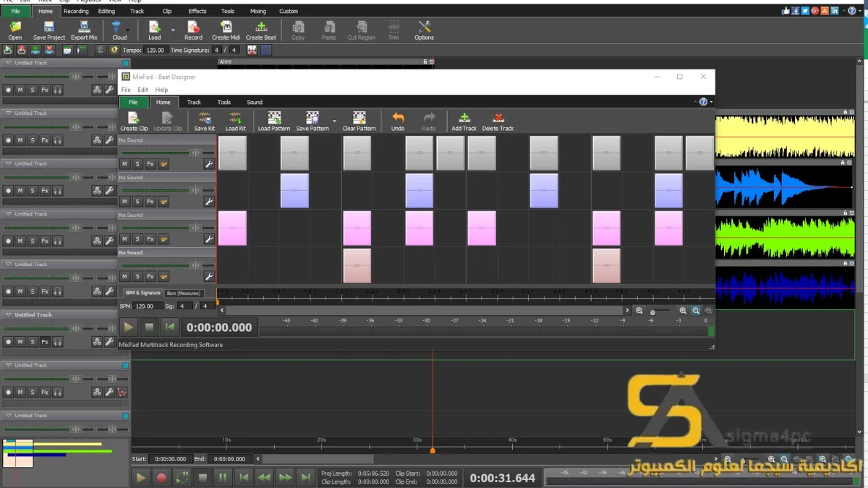Mute the beige-pad beat track
The image size is (868, 488).
click(x=125, y=277)
